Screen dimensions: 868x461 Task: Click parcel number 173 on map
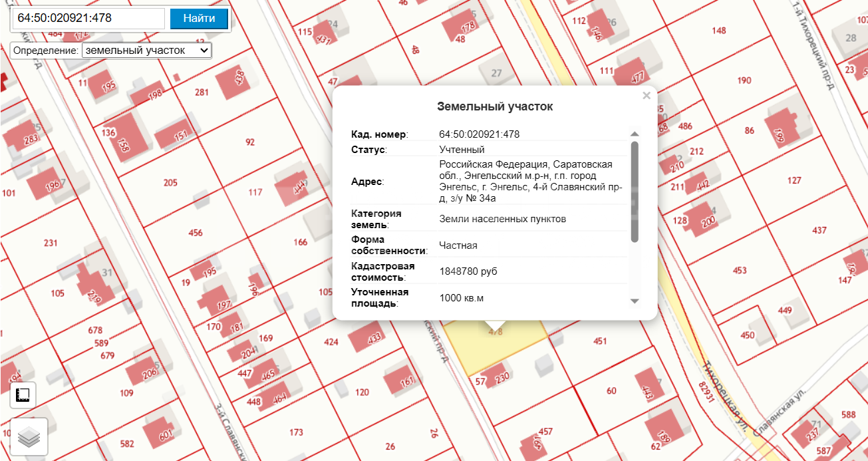point(297,433)
